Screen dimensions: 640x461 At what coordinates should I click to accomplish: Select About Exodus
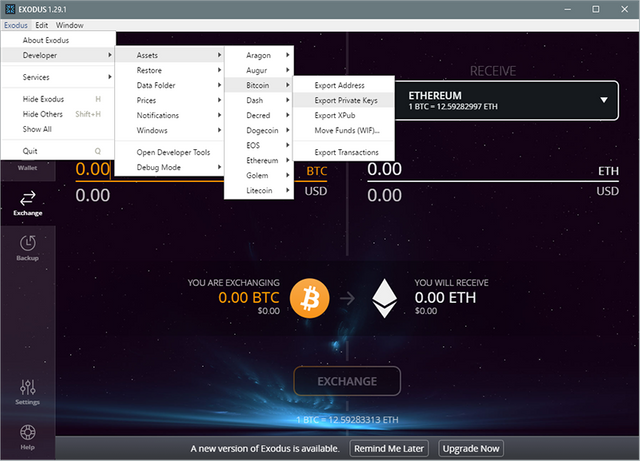[x=58, y=40]
